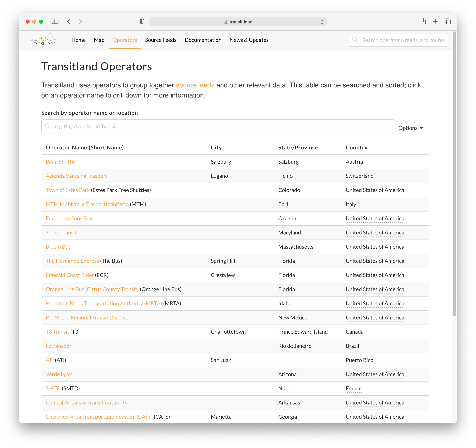Screen dimensions: 476x448
Task: Click the Source Feeds tab in navigation
Action: pos(160,40)
